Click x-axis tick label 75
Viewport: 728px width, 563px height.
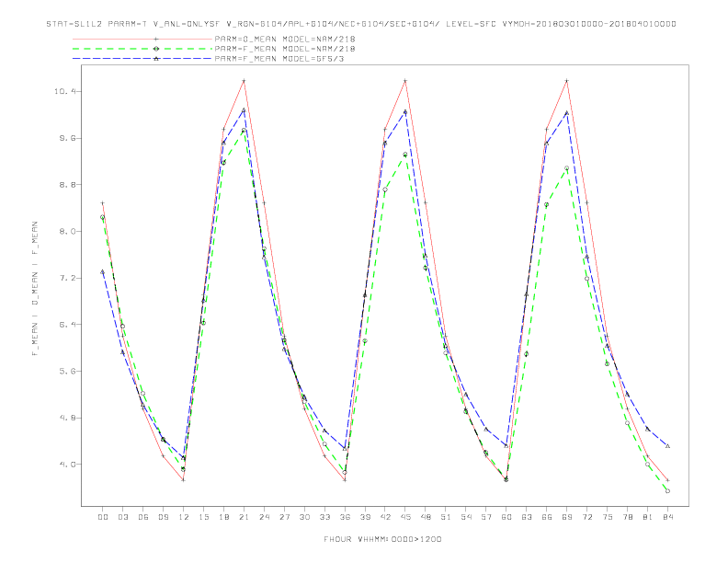click(x=608, y=517)
